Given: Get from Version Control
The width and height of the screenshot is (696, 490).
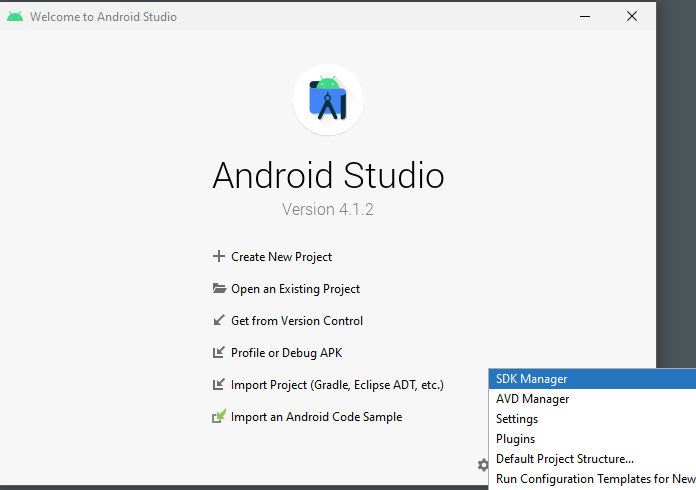Looking at the screenshot, I should (297, 321).
